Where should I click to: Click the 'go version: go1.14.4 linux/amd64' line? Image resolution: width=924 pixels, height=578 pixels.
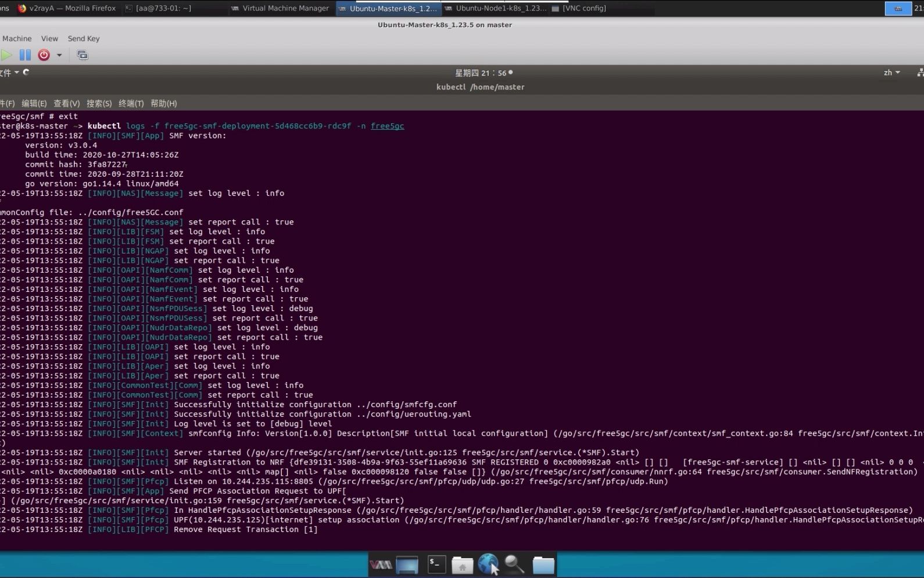(x=102, y=184)
